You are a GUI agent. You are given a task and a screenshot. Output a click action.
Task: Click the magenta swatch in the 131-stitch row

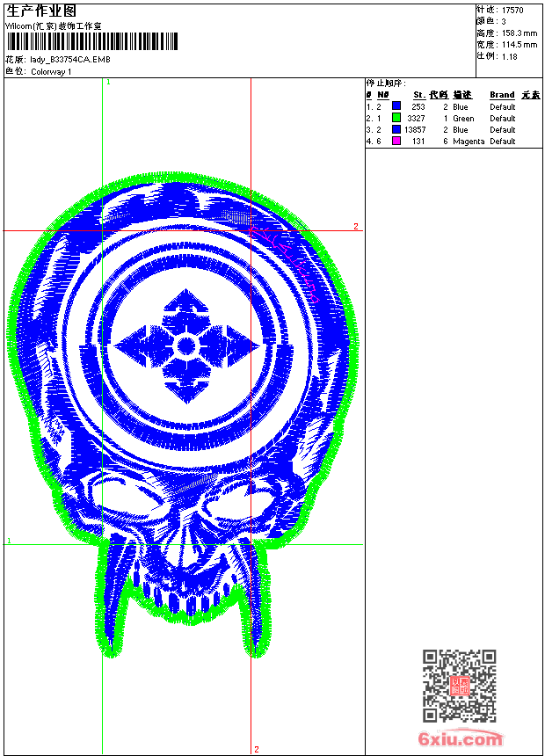pos(396,141)
